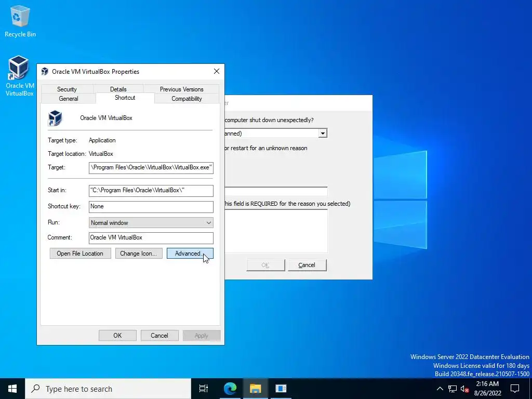Screen dimensions: 532x399
Task: Click the search magnifier icon in the taskbar
Action: (35, 389)
